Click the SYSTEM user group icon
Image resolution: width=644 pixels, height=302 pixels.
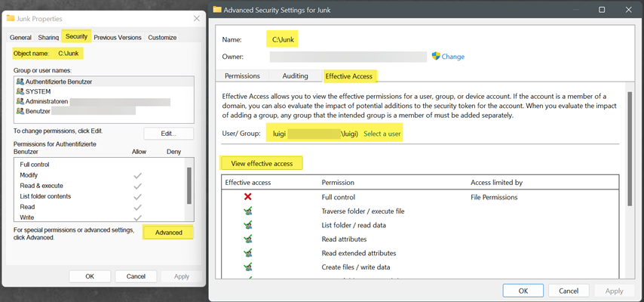coord(20,91)
